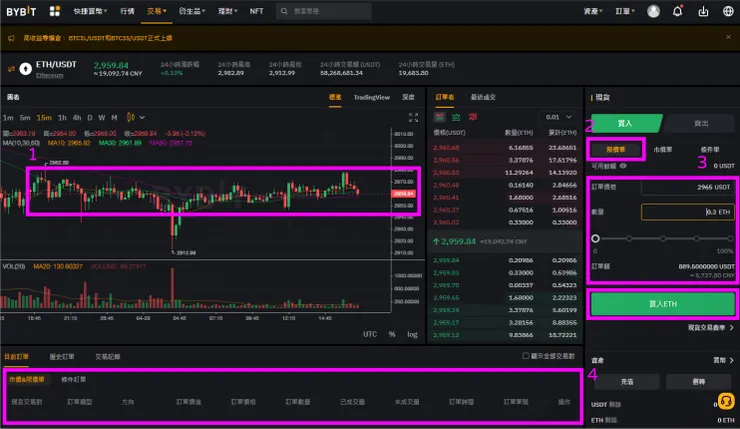Select the limit order tab
Screen dimensions: 740x429
pyautogui.click(x=615, y=150)
